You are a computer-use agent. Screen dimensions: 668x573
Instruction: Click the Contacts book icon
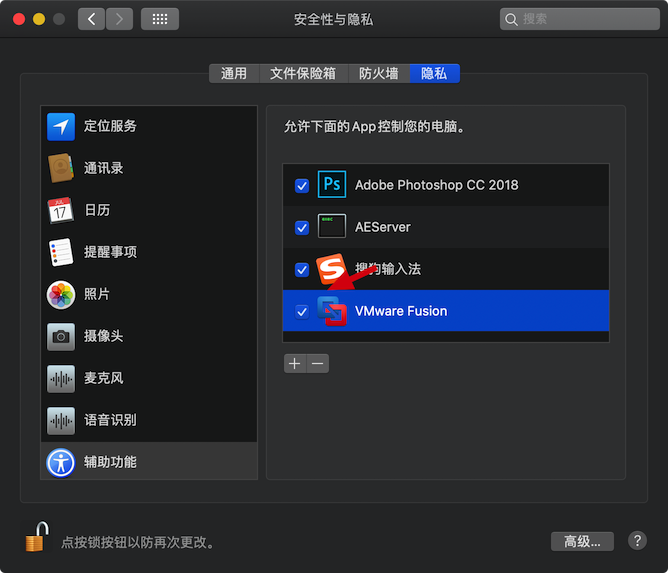pyautogui.click(x=61, y=168)
